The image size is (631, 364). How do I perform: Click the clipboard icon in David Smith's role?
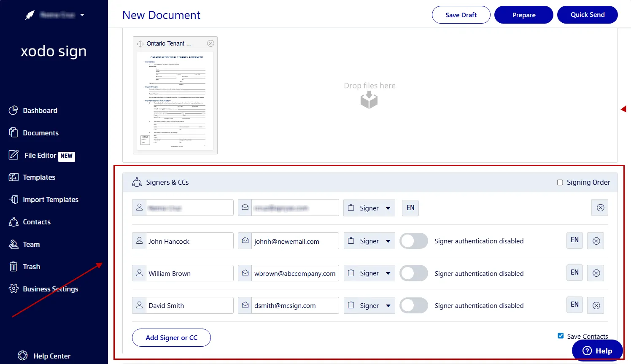pyautogui.click(x=351, y=305)
